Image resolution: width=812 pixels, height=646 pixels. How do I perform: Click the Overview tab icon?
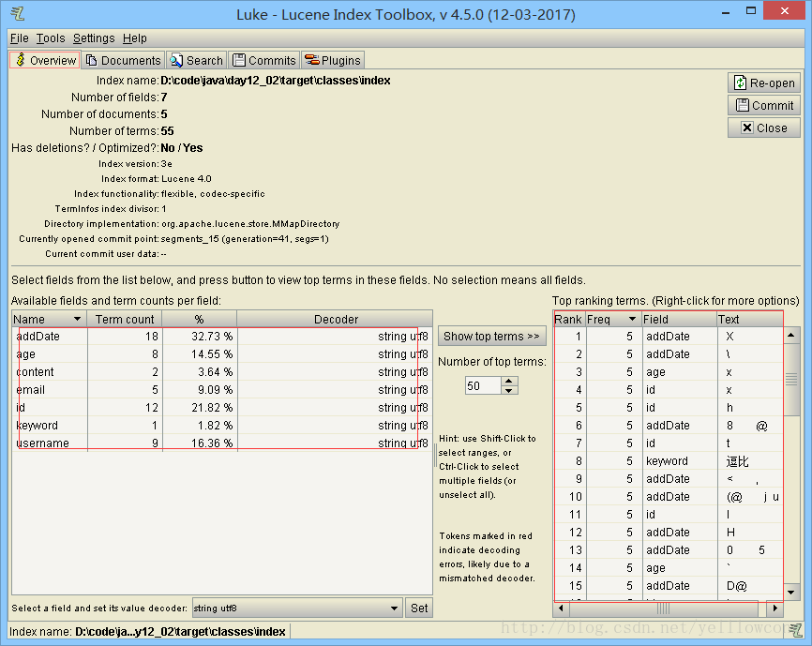point(21,59)
